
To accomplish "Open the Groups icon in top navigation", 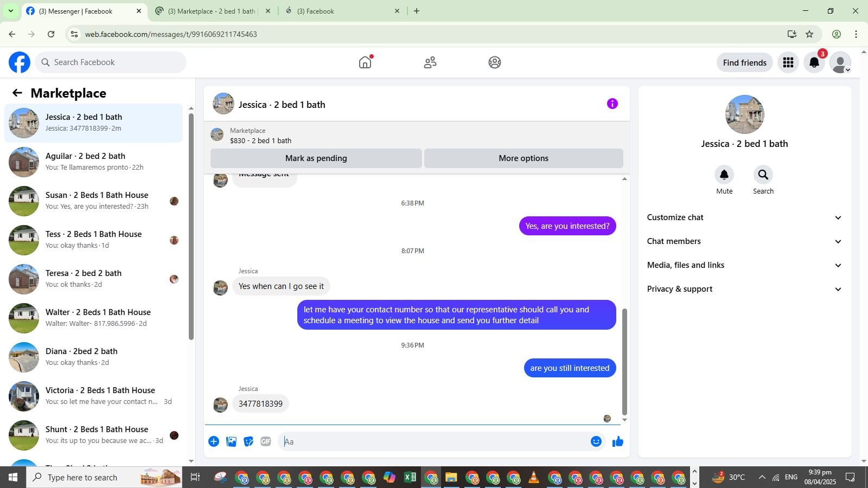I will (x=495, y=62).
